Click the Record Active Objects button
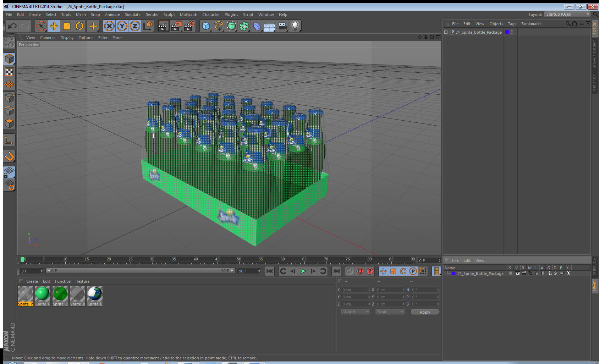 tap(350, 271)
